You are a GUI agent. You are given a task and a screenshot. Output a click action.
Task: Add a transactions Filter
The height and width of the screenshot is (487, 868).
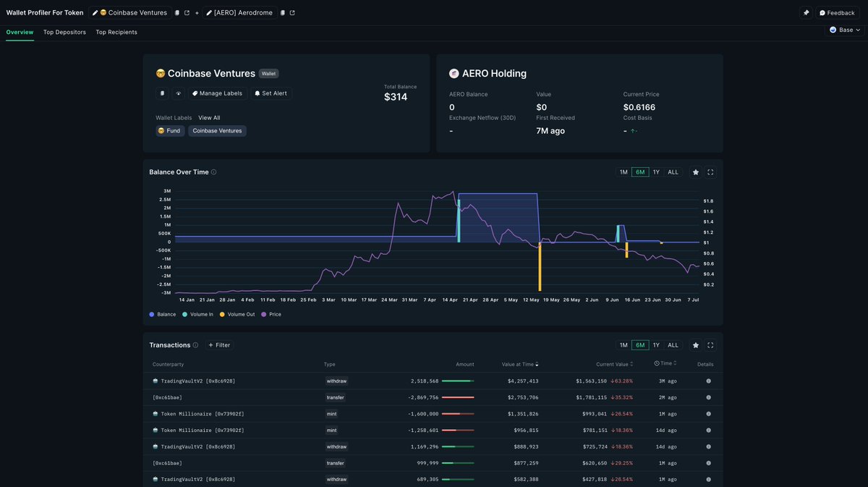pos(219,345)
